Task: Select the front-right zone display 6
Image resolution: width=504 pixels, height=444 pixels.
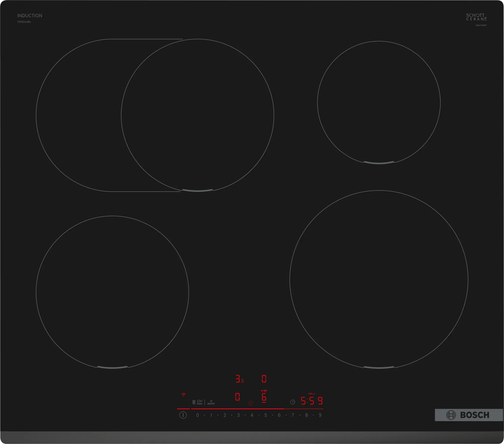Action: click(x=264, y=397)
